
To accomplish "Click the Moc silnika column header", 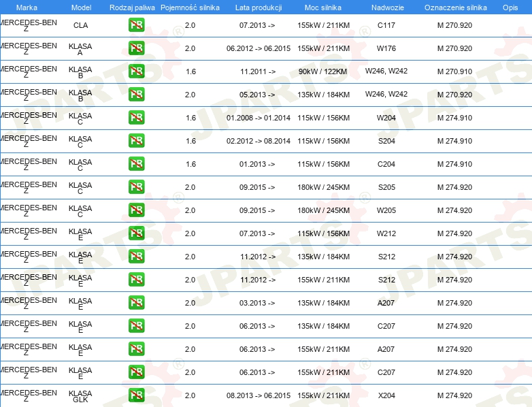I will coord(323,7).
